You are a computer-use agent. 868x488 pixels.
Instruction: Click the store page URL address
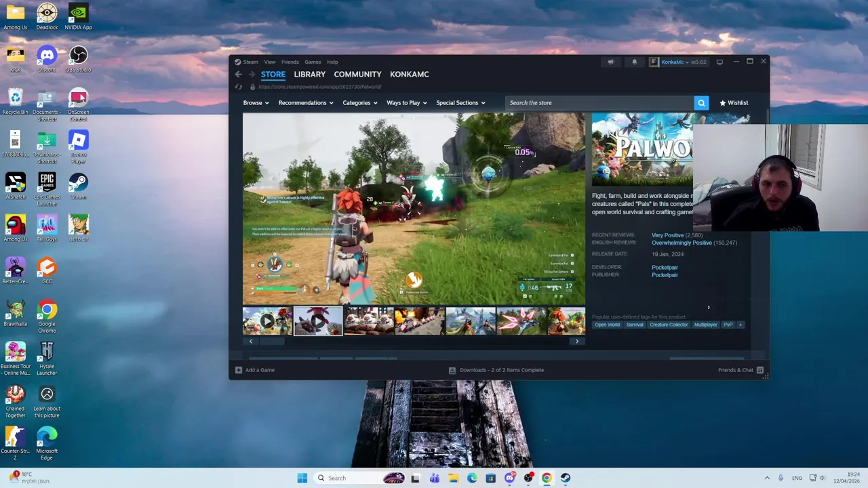pyautogui.click(x=320, y=87)
